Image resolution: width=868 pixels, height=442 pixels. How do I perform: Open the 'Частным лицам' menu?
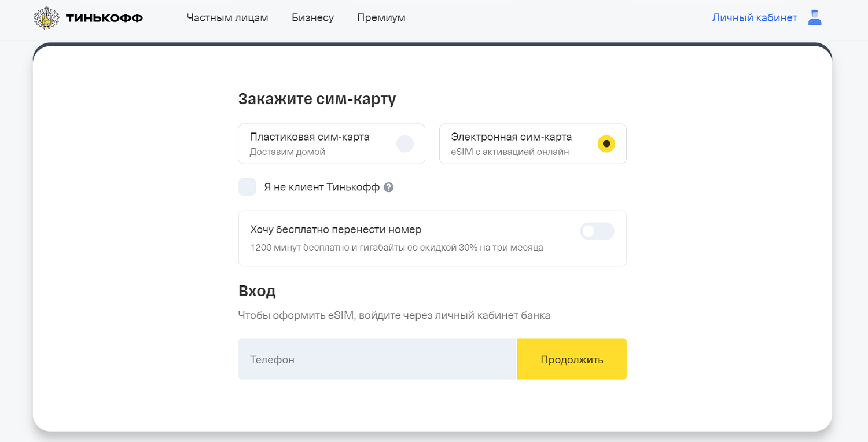[227, 18]
